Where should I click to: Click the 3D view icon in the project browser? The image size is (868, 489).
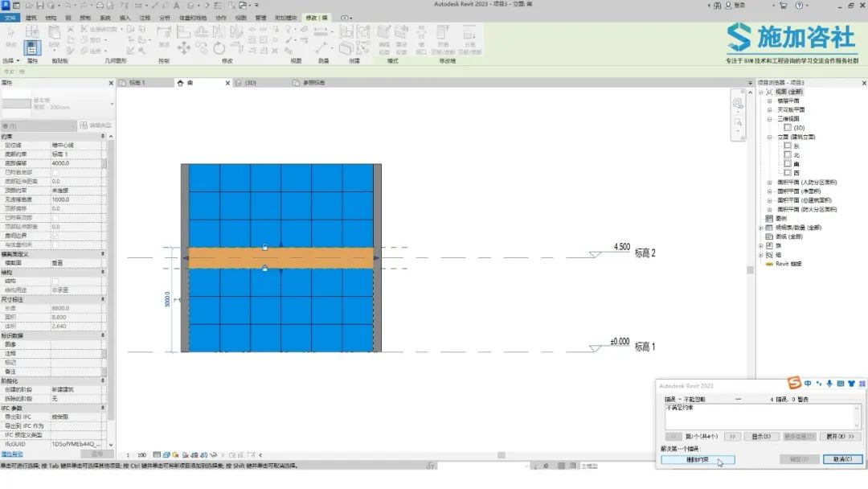[788, 128]
